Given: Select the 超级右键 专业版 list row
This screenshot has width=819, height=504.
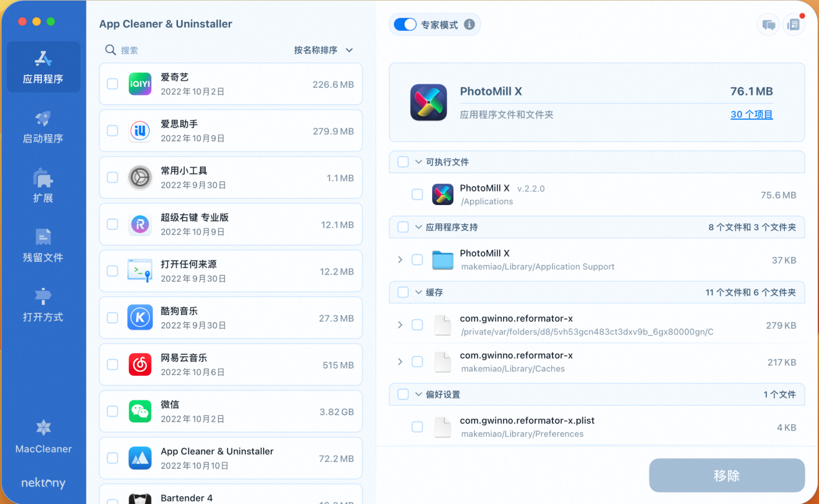Looking at the screenshot, I should [x=231, y=224].
